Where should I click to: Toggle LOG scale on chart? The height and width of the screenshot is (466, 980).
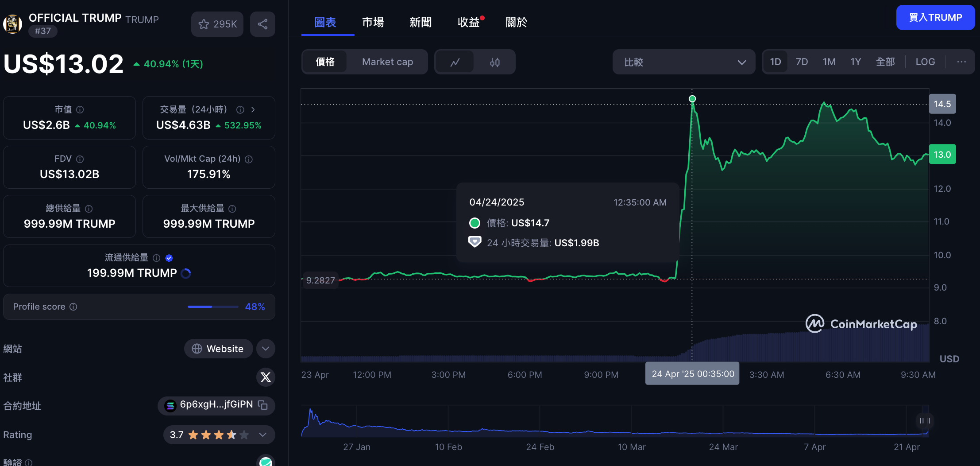925,62
